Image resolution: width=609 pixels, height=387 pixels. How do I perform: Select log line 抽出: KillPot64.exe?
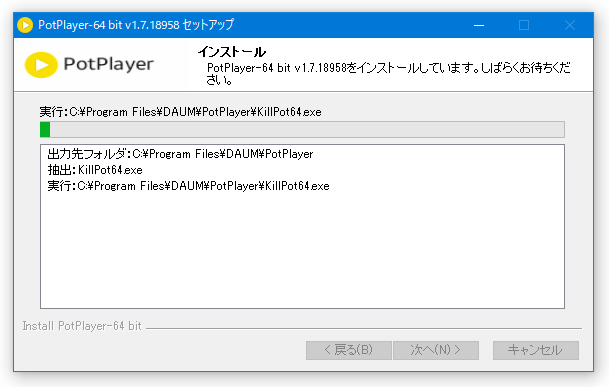tap(95, 170)
